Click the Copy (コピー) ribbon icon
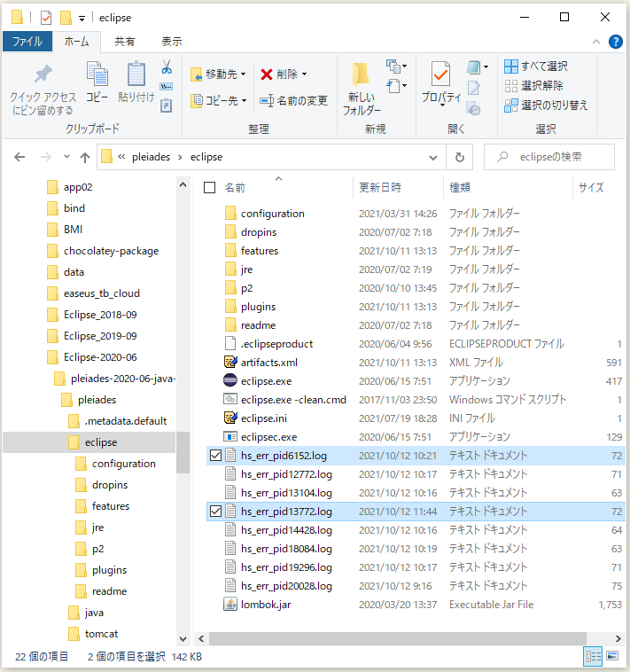The height and width of the screenshot is (672, 630). pyautogui.click(x=97, y=74)
